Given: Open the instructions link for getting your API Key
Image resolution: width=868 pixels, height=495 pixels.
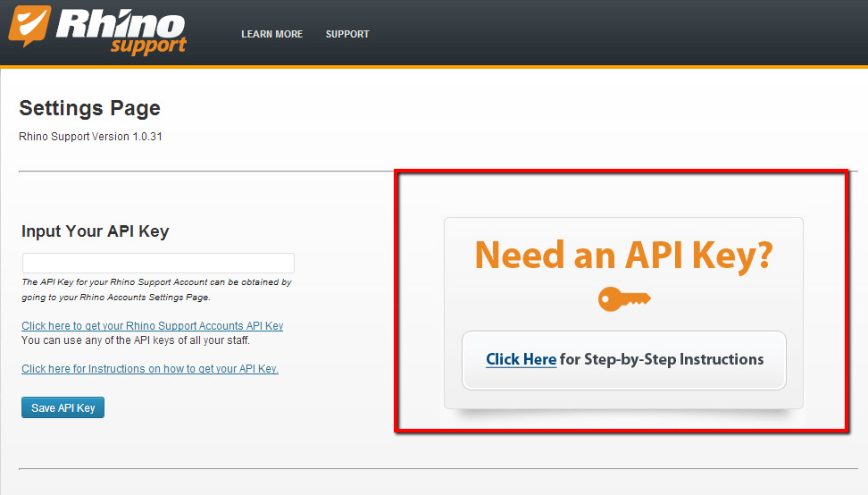Looking at the screenshot, I should 150,369.
